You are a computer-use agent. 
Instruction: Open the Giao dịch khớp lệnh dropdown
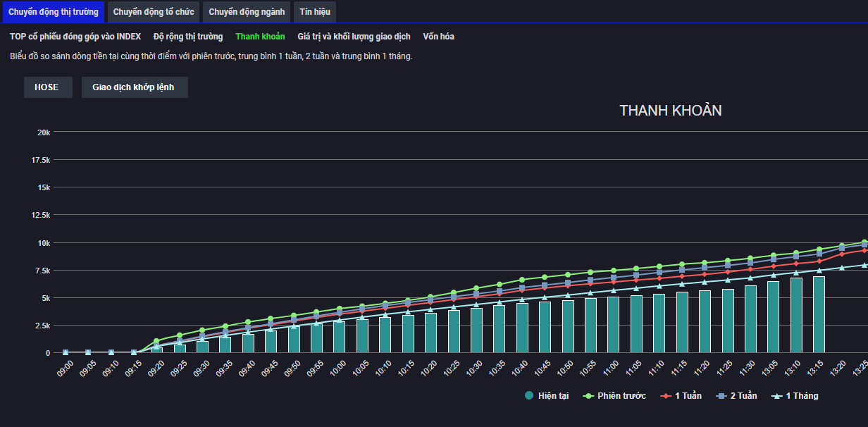click(134, 87)
